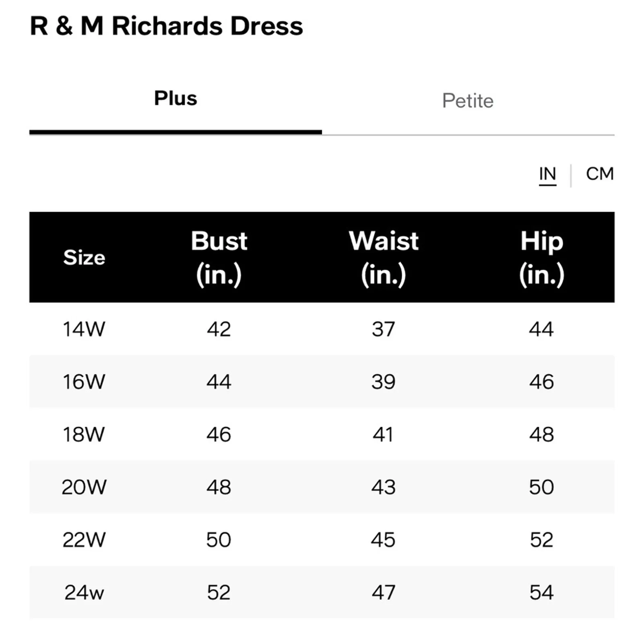This screenshot has width=644, height=644.
Task: Click the Hip column header
Action: [542, 257]
